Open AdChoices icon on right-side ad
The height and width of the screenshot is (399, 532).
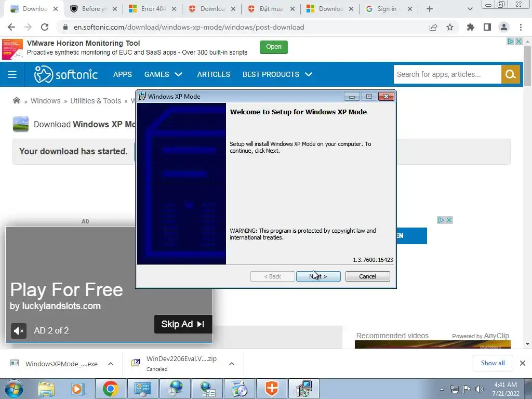[x=441, y=220]
